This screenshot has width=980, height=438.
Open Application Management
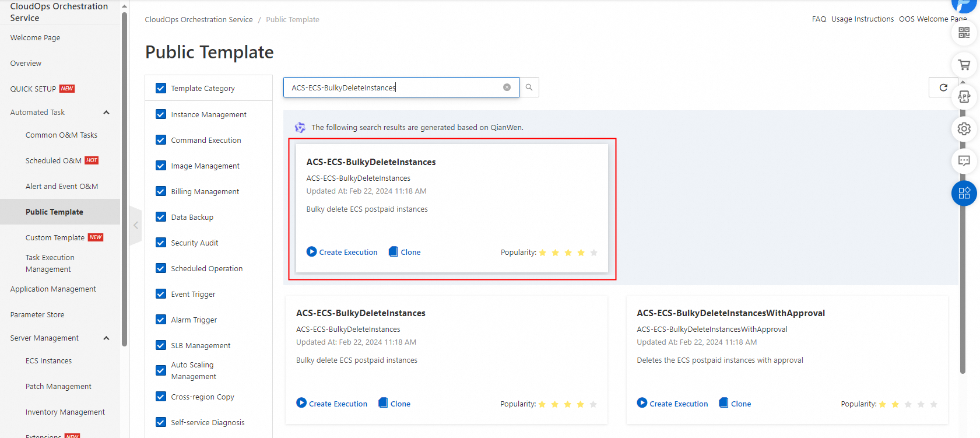click(53, 289)
